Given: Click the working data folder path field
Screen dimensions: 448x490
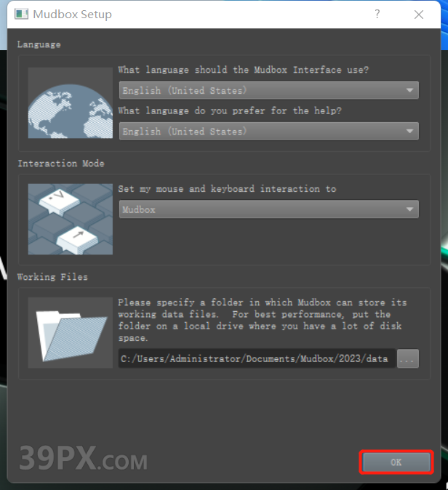Looking at the screenshot, I should point(257,358).
